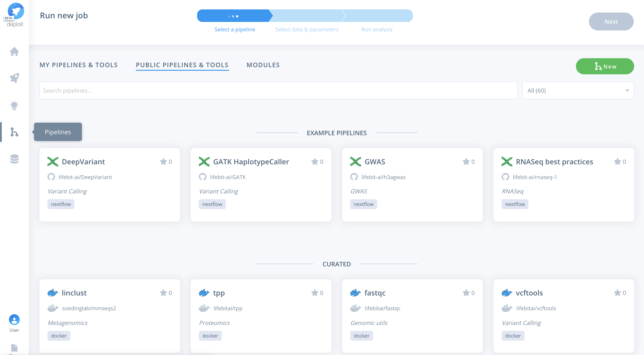
Task: Star the vcftools tool card
Action: click(x=617, y=293)
